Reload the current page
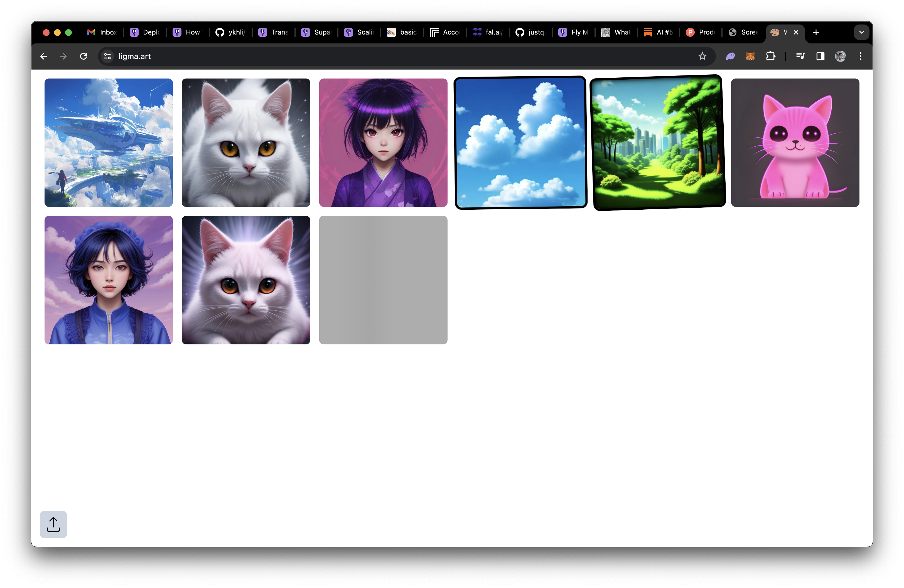This screenshot has width=904, height=588. pyautogui.click(x=83, y=56)
